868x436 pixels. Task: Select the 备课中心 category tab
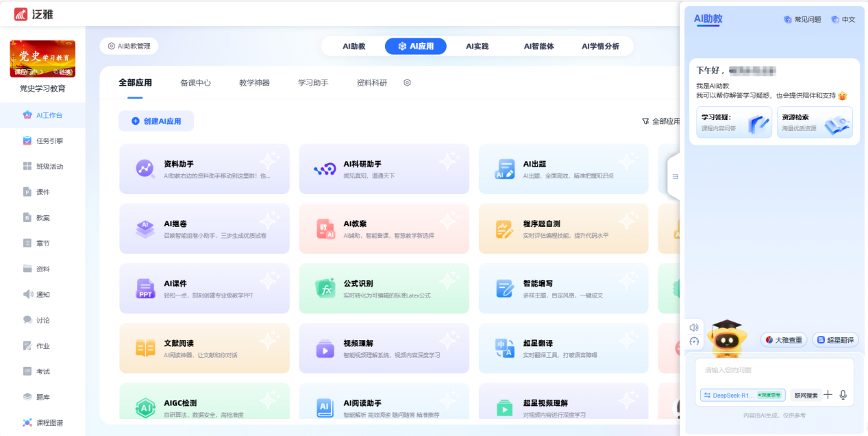pyautogui.click(x=195, y=83)
